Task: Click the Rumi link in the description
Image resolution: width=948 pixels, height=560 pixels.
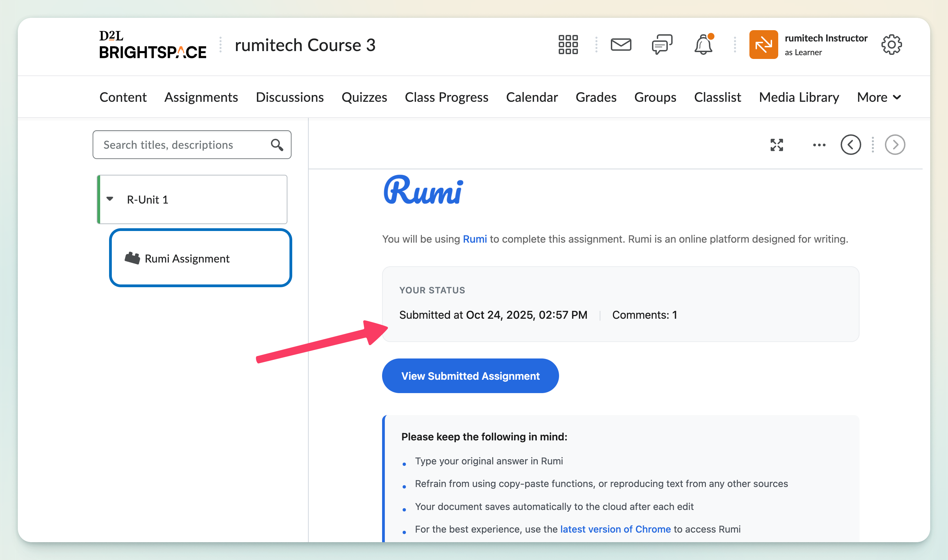Action: click(475, 239)
